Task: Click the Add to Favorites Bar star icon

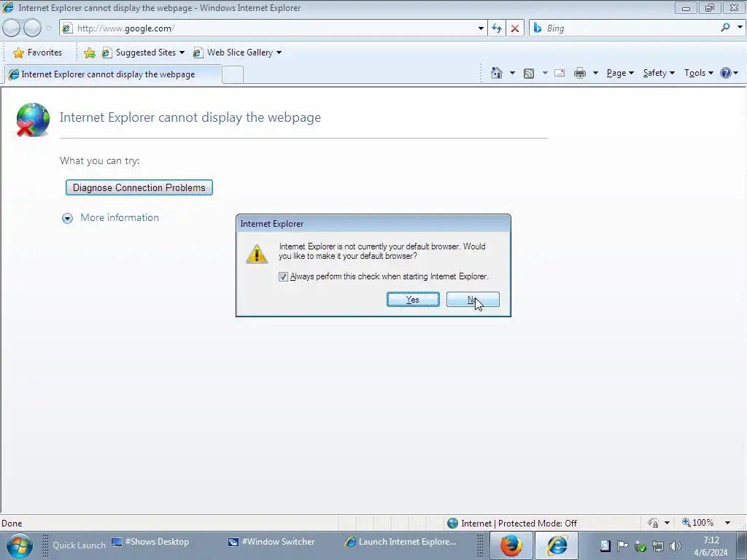Action: click(x=89, y=52)
